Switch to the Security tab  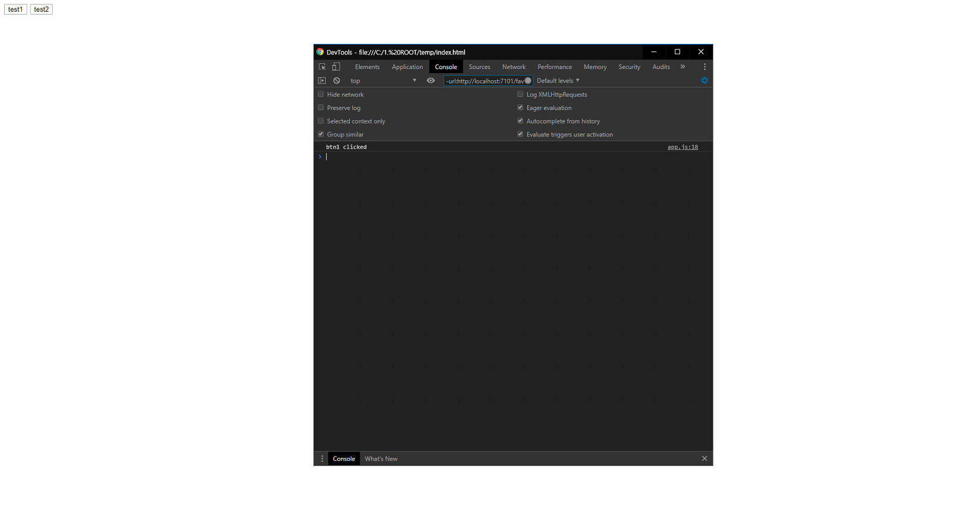[x=629, y=67]
